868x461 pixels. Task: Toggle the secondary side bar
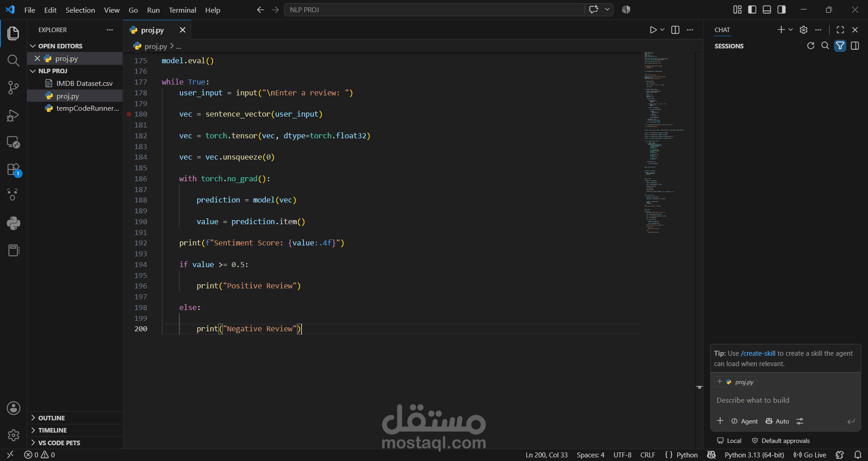click(781, 9)
